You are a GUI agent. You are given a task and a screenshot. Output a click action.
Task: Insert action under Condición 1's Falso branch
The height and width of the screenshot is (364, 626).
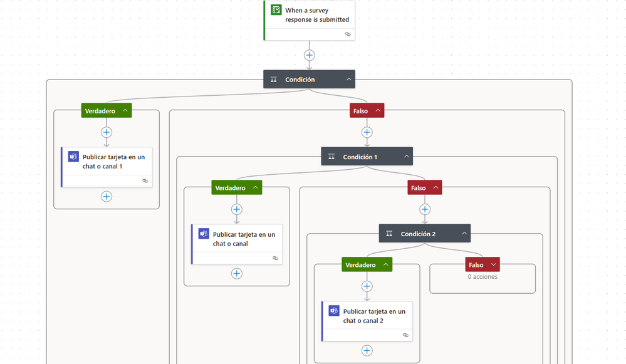(x=425, y=209)
